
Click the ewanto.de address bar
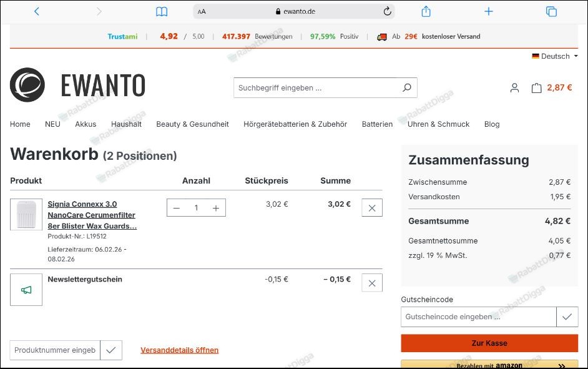tap(294, 11)
